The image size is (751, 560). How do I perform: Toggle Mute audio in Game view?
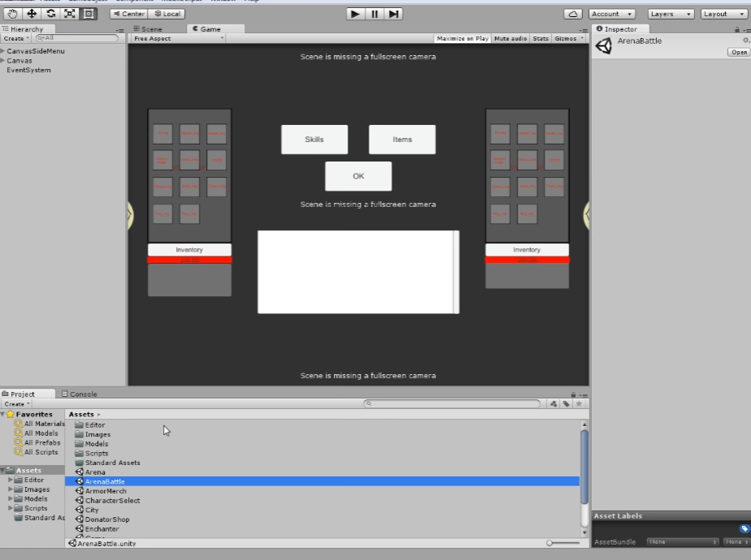coord(511,38)
